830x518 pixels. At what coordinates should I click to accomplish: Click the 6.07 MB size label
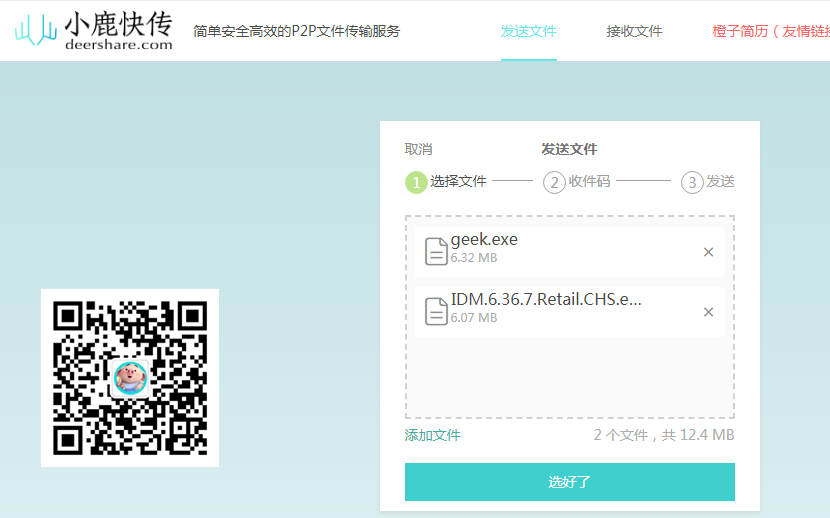click(x=474, y=317)
